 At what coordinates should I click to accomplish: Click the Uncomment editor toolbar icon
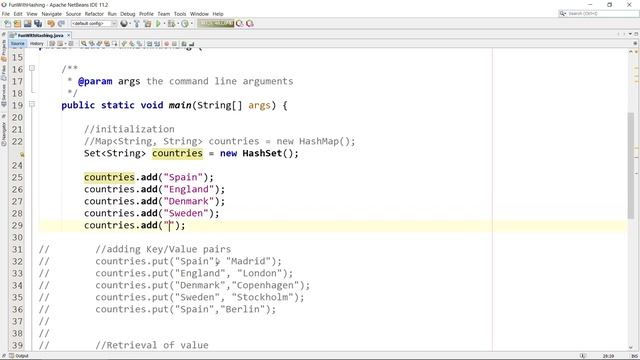click(x=192, y=43)
